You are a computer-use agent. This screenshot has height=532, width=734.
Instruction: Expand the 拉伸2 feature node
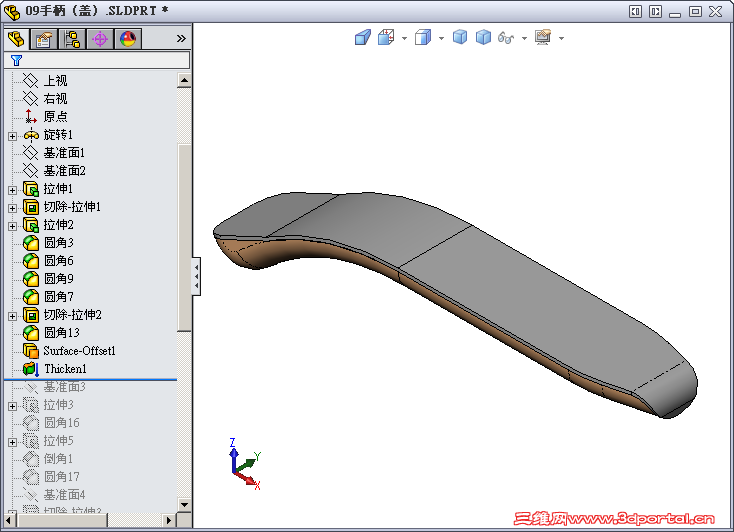13,226
